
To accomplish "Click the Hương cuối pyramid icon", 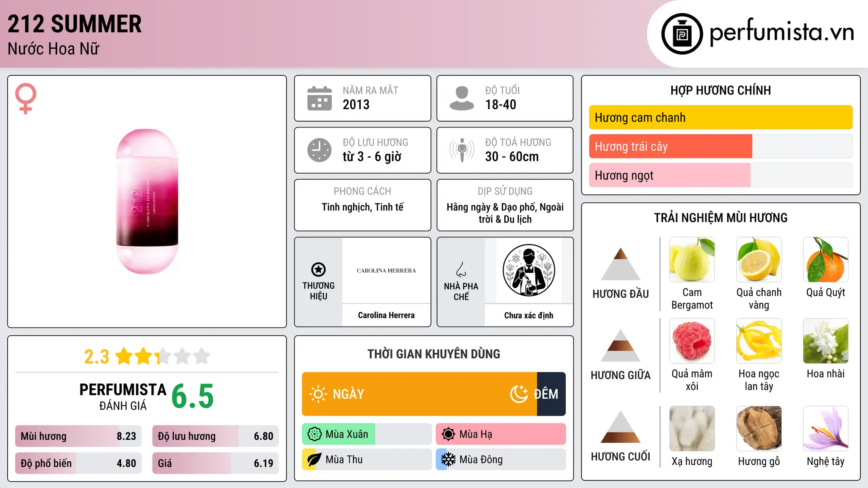I will (620, 427).
